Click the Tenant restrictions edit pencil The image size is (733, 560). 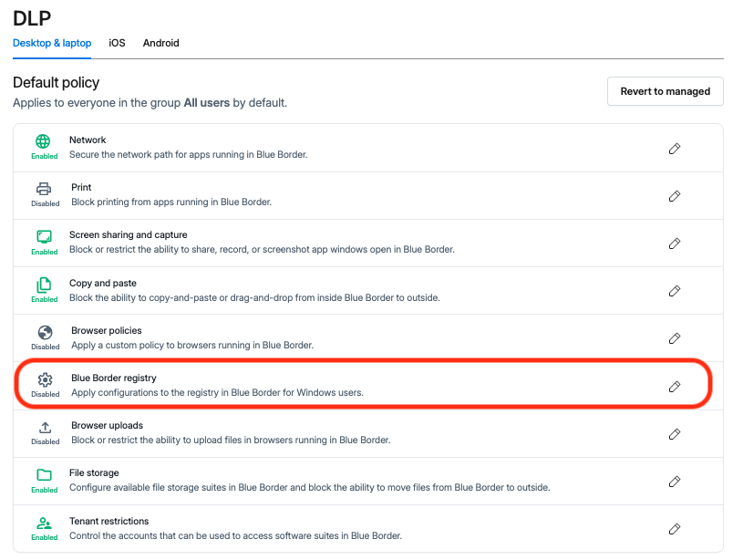(x=674, y=529)
